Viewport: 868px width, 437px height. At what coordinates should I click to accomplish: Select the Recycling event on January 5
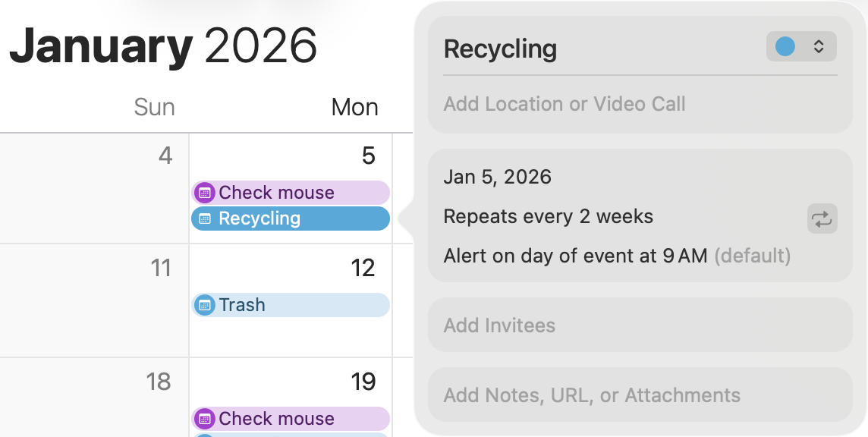pos(296,218)
